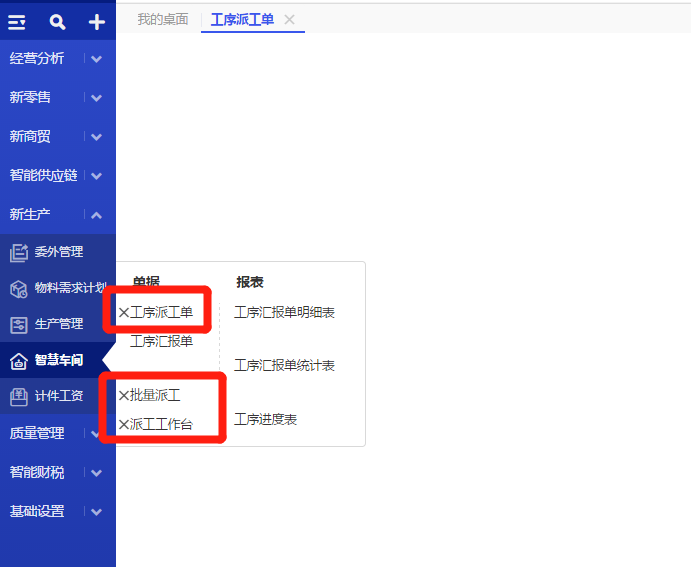Open 工序汇报单 in the flyout

coord(161,341)
